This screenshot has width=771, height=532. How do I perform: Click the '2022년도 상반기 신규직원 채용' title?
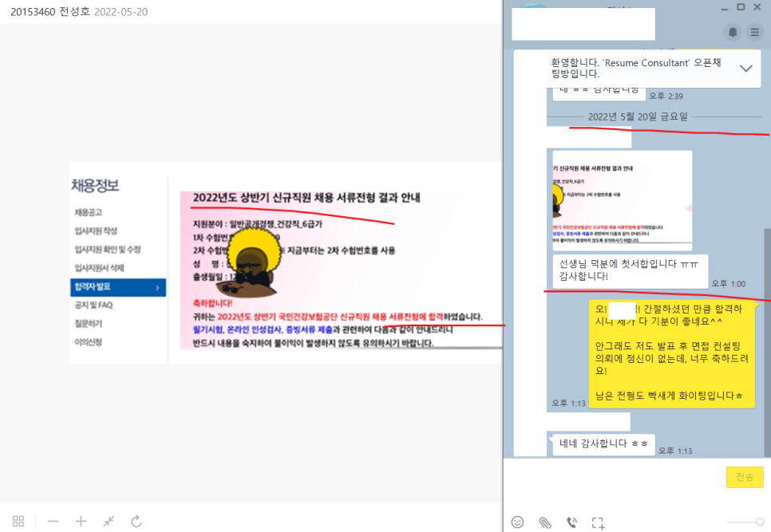pos(306,198)
